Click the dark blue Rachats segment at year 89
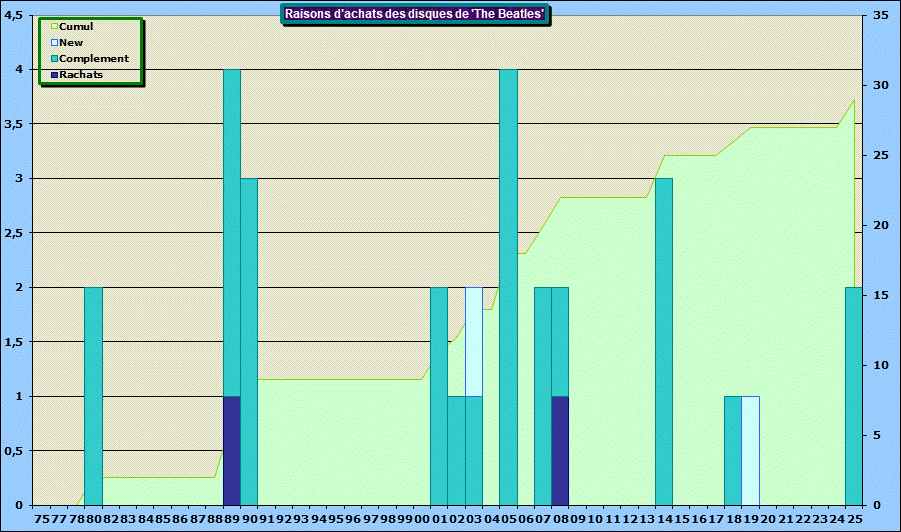This screenshot has height=532, width=901. click(231, 450)
